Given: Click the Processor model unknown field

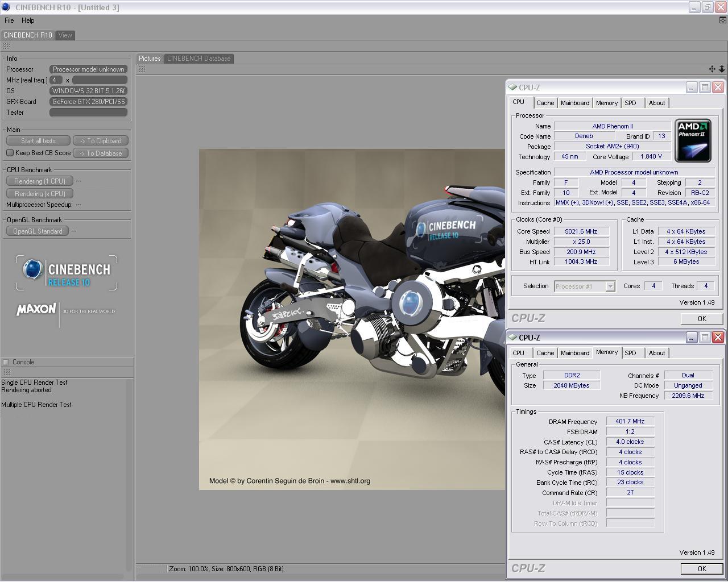Looking at the screenshot, I should (x=88, y=69).
